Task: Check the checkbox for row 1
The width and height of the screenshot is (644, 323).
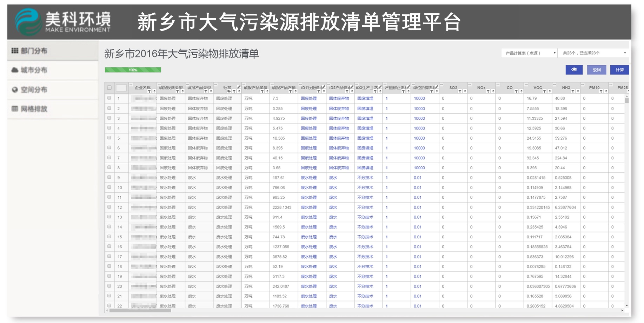Action: (109, 98)
